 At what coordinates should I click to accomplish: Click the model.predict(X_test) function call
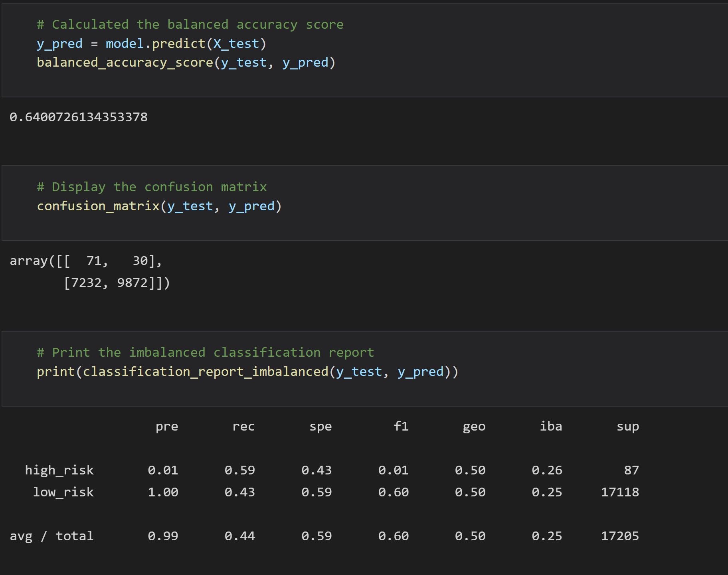184,43
